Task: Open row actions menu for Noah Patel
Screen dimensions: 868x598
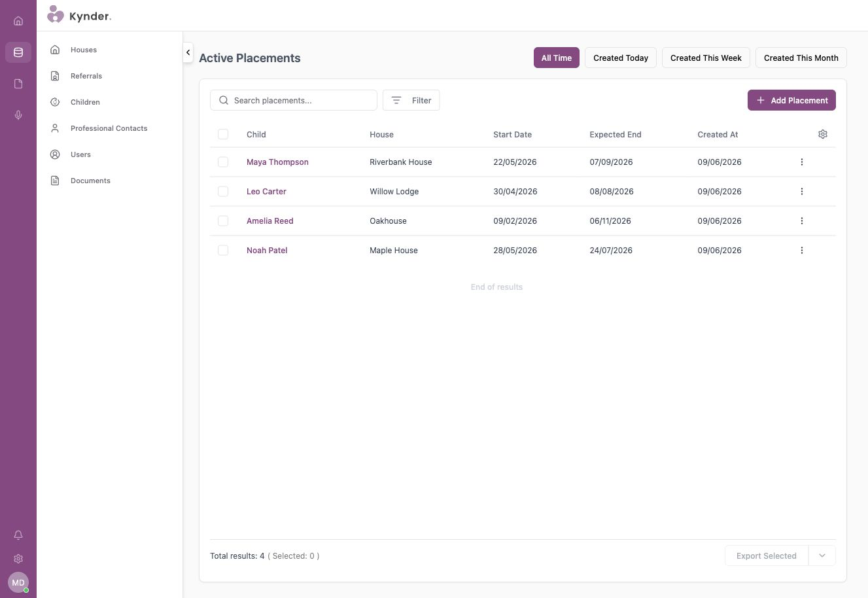Action: pyautogui.click(x=802, y=250)
